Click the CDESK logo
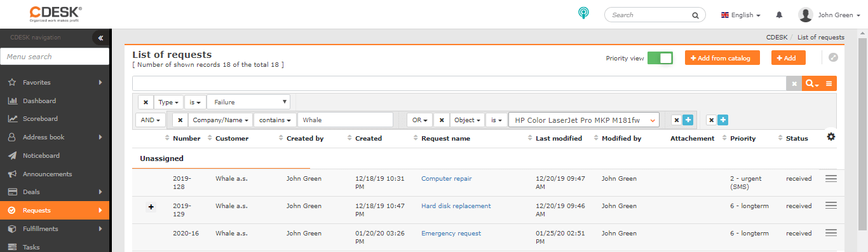 coord(56,14)
